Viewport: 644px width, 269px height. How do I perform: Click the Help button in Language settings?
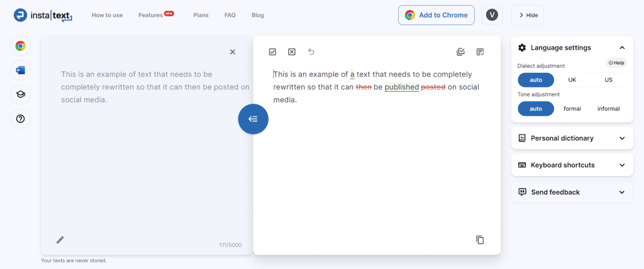pyautogui.click(x=616, y=63)
